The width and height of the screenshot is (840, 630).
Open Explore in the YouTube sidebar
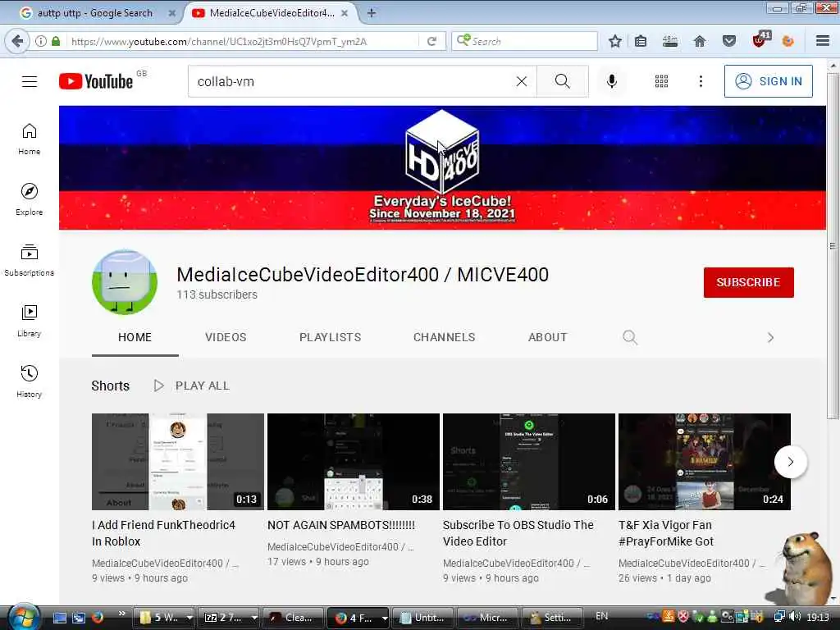pyautogui.click(x=30, y=199)
